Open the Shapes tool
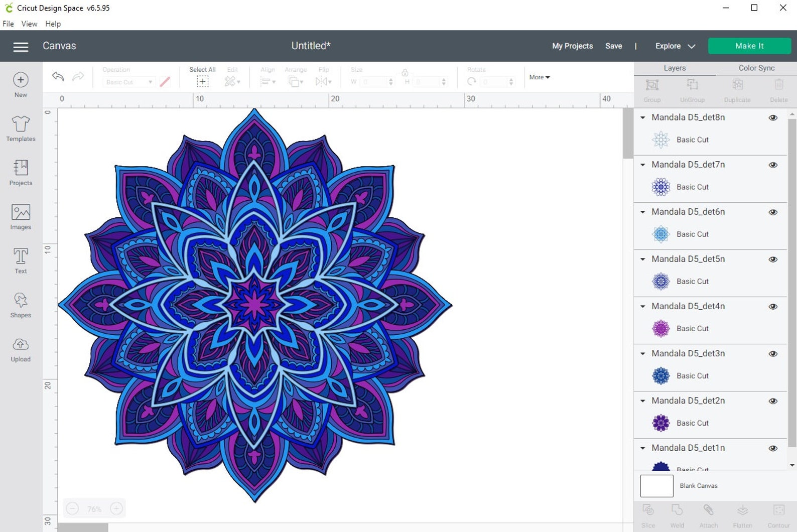This screenshot has width=797, height=532. (x=21, y=305)
